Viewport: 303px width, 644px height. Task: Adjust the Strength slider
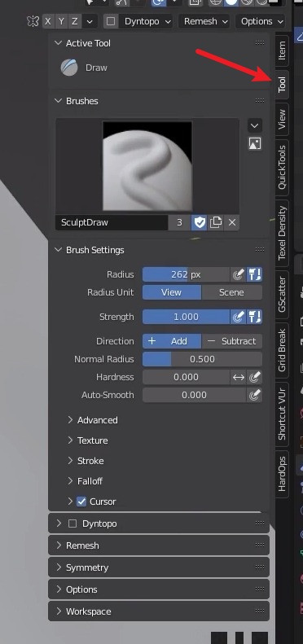pos(186,317)
